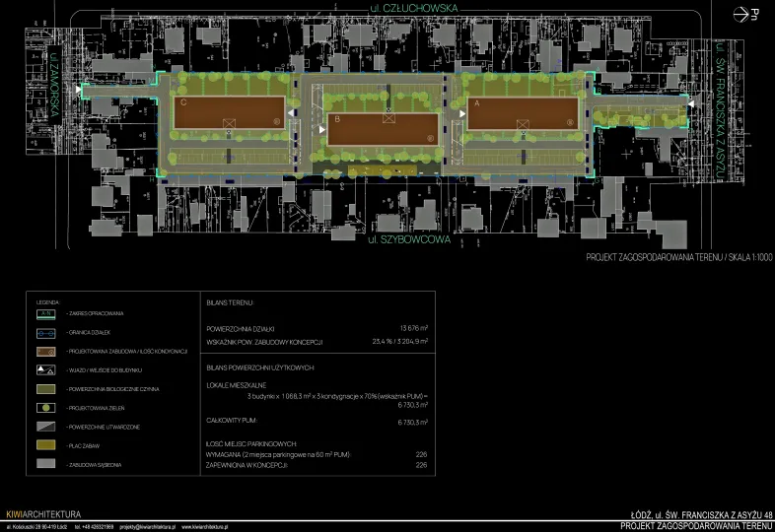Image resolution: width=775 pixels, height=532 pixels.
Task: Click the Wjazd / Wejście do Budynku legend icon
Action: pos(45,369)
